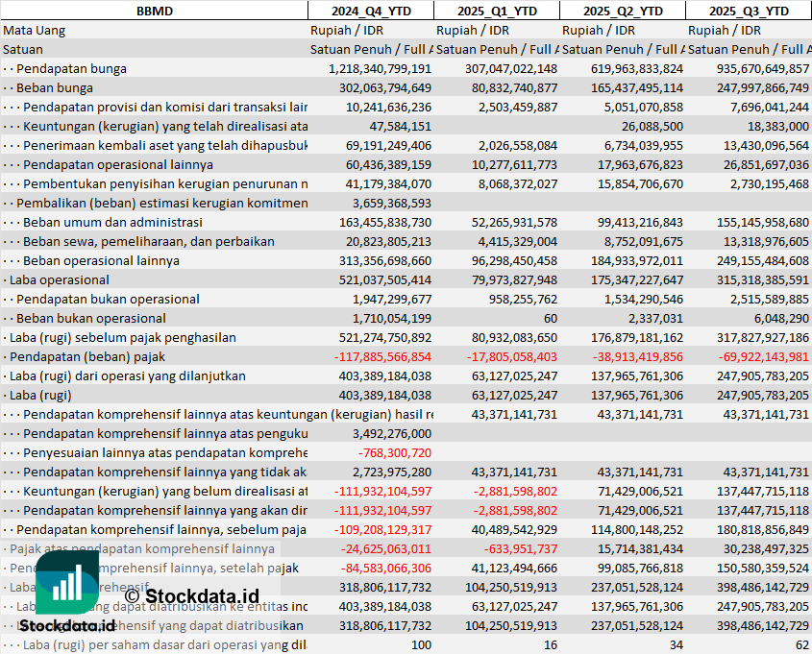Click the © Stockdata.id watermark text

pos(191,596)
